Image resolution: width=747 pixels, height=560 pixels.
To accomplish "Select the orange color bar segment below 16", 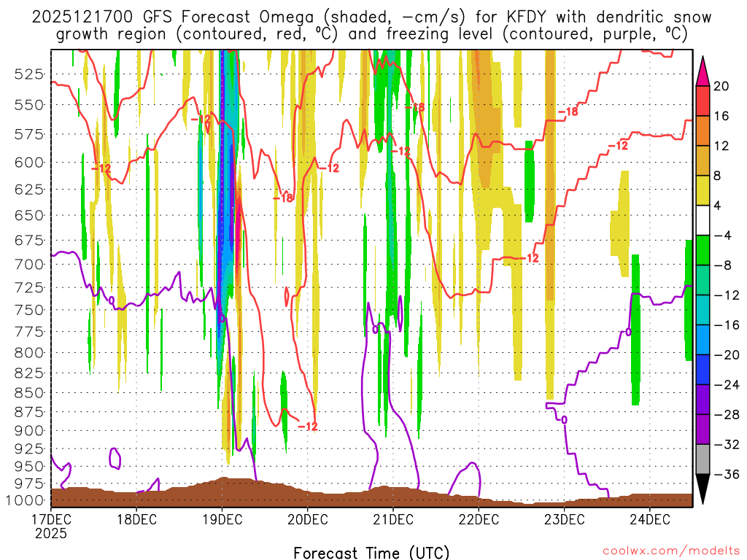I will coord(705,131).
